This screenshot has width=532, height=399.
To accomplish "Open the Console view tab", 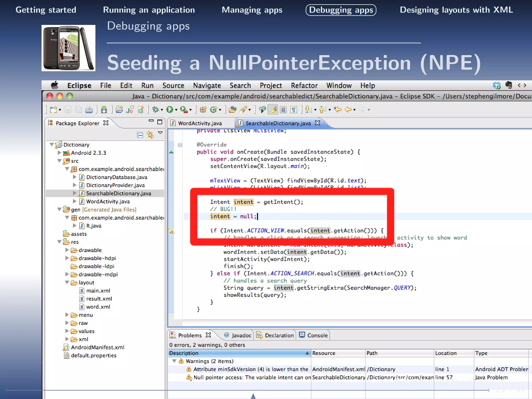I will tap(314, 335).
